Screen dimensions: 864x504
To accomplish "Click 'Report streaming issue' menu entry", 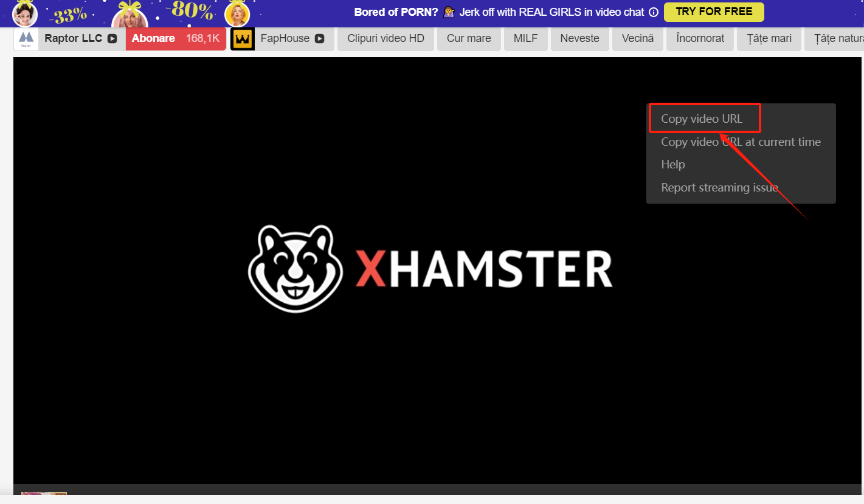I will point(719,187).
